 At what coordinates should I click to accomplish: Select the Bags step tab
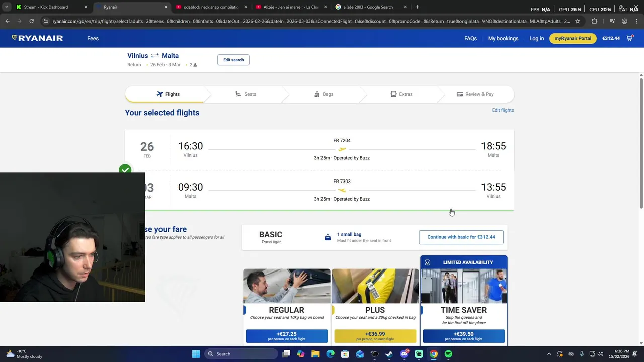(x=324, y=94)
